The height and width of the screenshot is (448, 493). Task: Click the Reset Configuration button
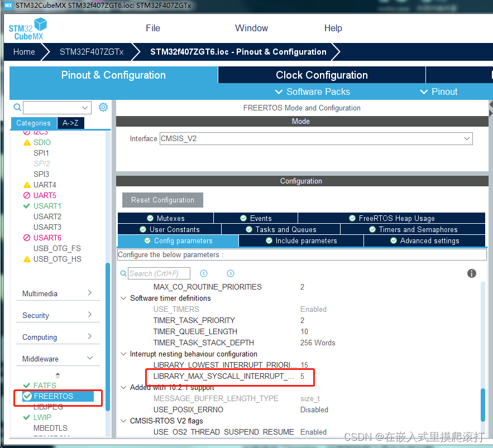[x=162, y=200]
